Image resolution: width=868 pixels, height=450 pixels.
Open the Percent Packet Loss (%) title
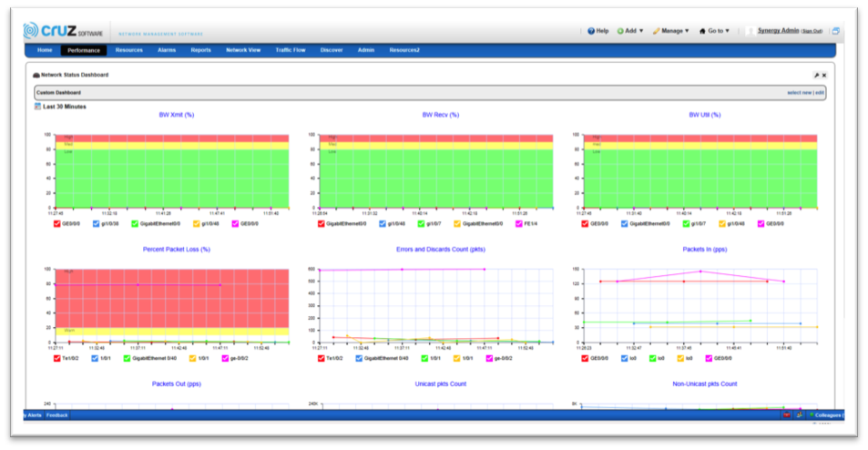point(177,249)
